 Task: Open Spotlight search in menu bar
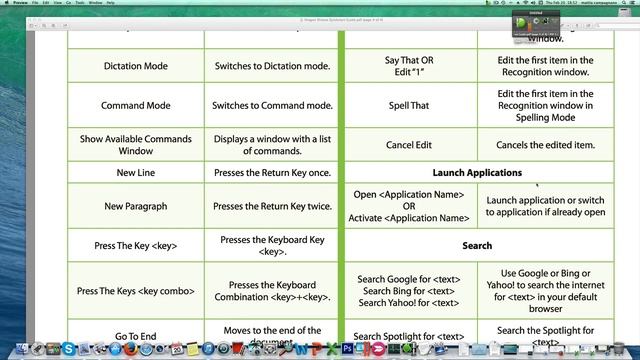point(624,3)
